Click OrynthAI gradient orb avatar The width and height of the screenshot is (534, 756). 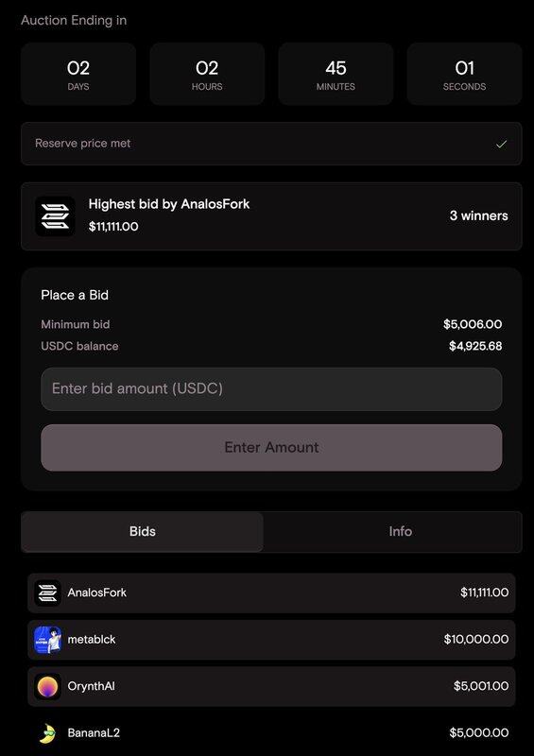point(48,686)
